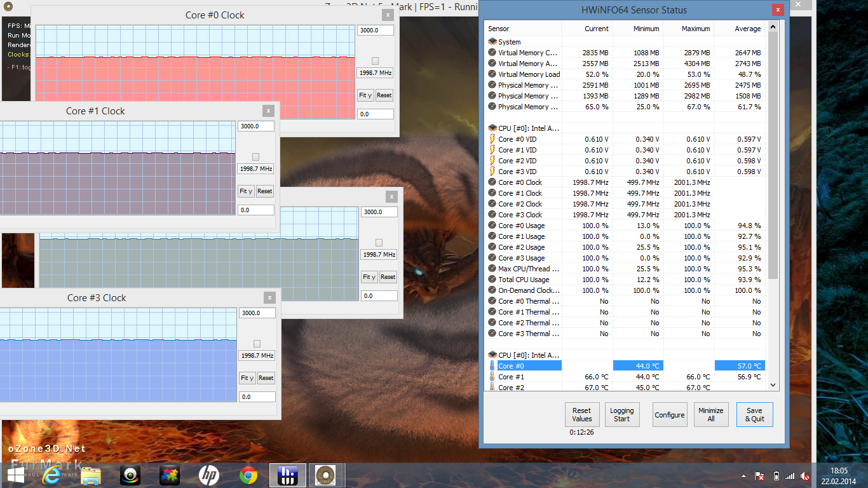The width and height of the screenshot is (868, 488).
Task: Switch to FurMark via its taskbar icon
Action: point(327,475)
